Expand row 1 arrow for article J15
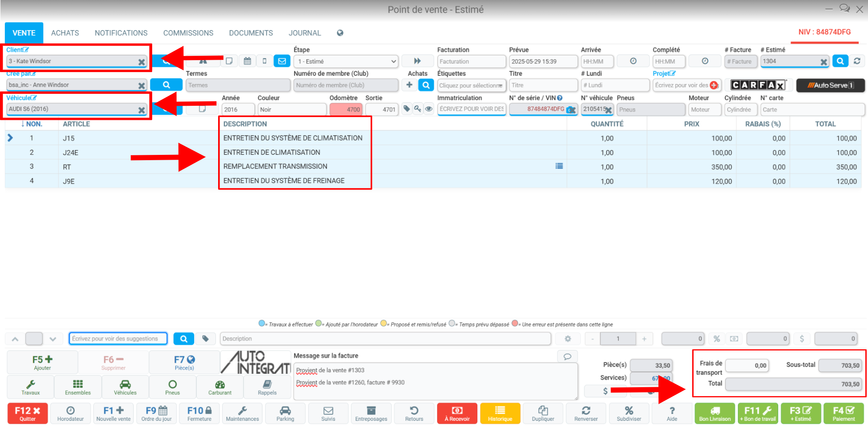Image resolution: width=868 pixels, height=427 pixels. [x=10, y=138]
